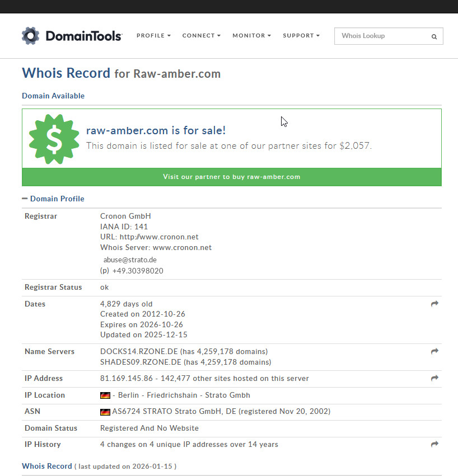458x476 pixels.
Task: Click the Name Servers row label
Action: click(x=49, y=351)
